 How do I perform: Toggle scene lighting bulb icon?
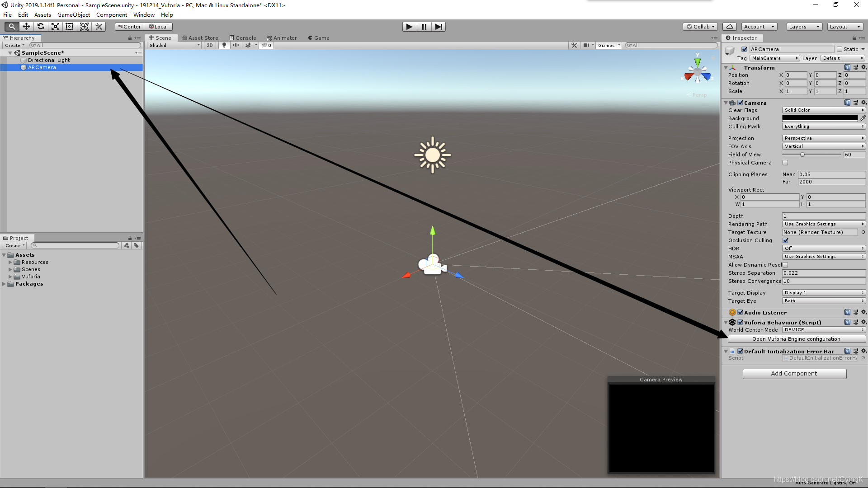224,45
